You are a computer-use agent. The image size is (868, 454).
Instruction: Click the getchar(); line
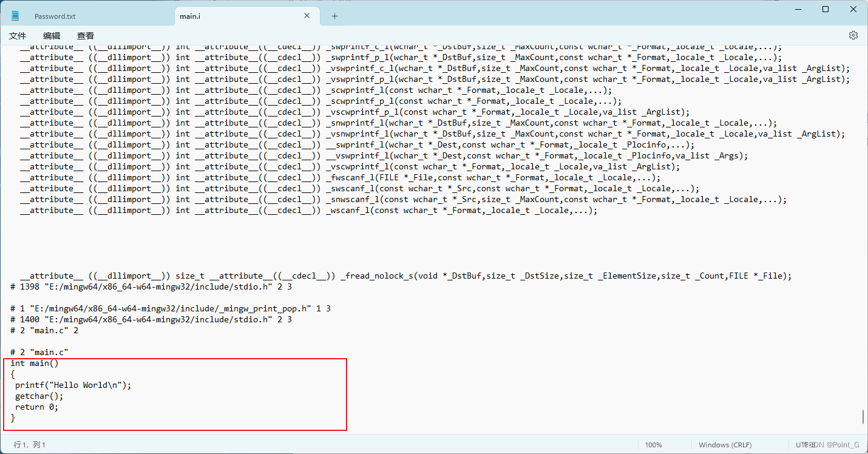(x=39, y=396)
